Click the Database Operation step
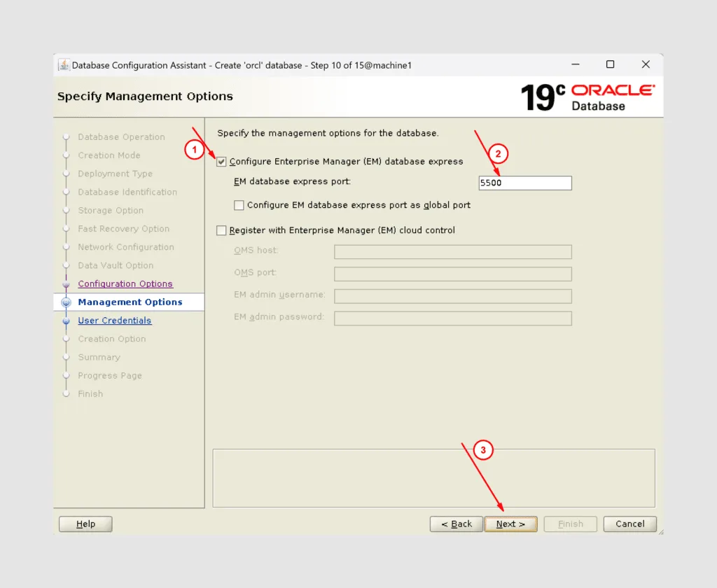Screen dimensions: 717x588 coord(121,136)
